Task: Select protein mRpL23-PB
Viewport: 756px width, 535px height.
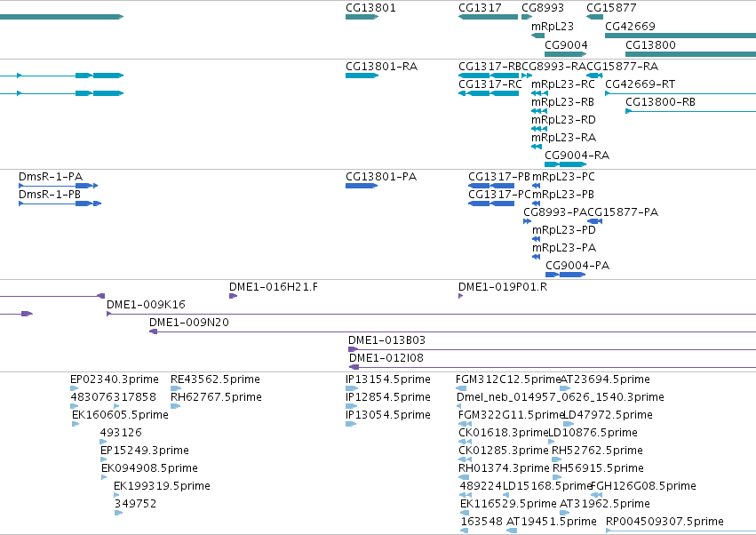Action: (x=537, y=204)
